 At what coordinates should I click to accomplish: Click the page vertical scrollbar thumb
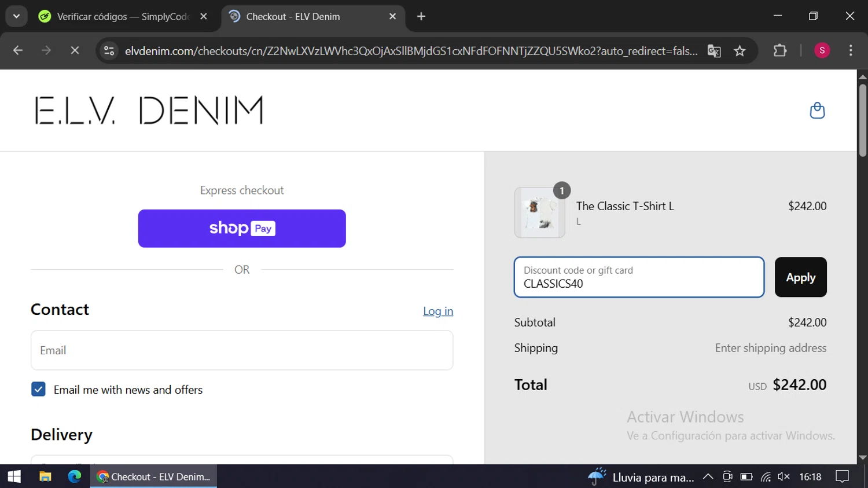pyautogui.click(x=862, y=120)
